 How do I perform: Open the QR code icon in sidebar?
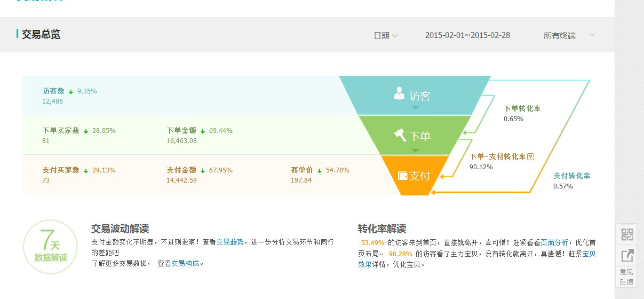point(627,234)
